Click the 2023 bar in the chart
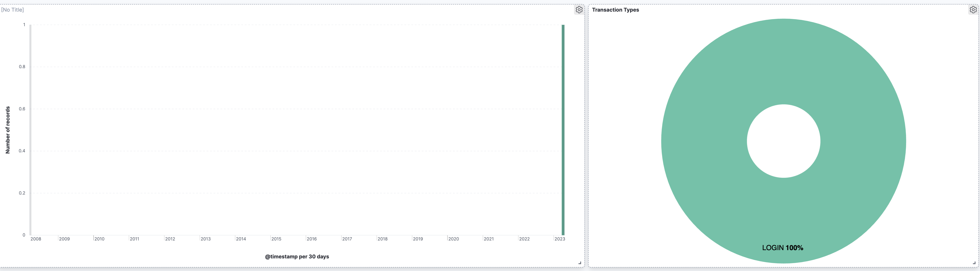The image size is (980, 271). point(563,130)
